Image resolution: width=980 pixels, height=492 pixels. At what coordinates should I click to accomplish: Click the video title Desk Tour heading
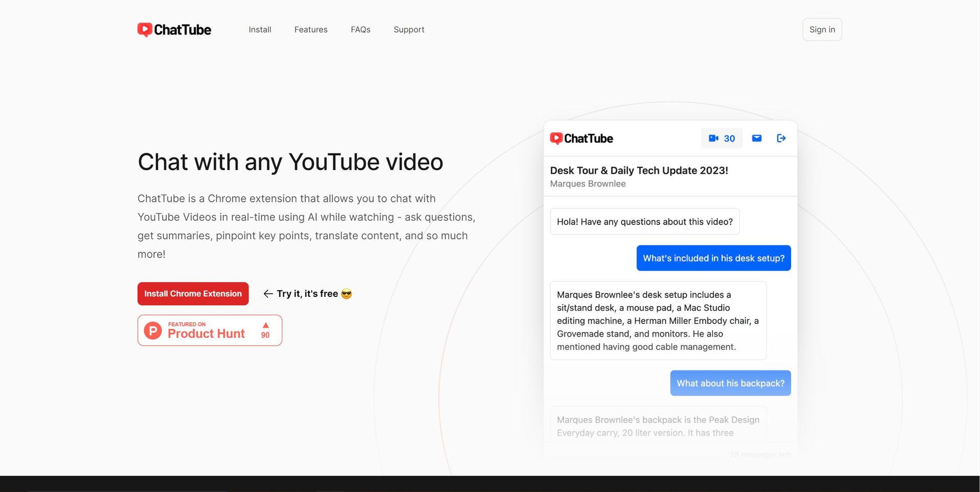point(639,171)
